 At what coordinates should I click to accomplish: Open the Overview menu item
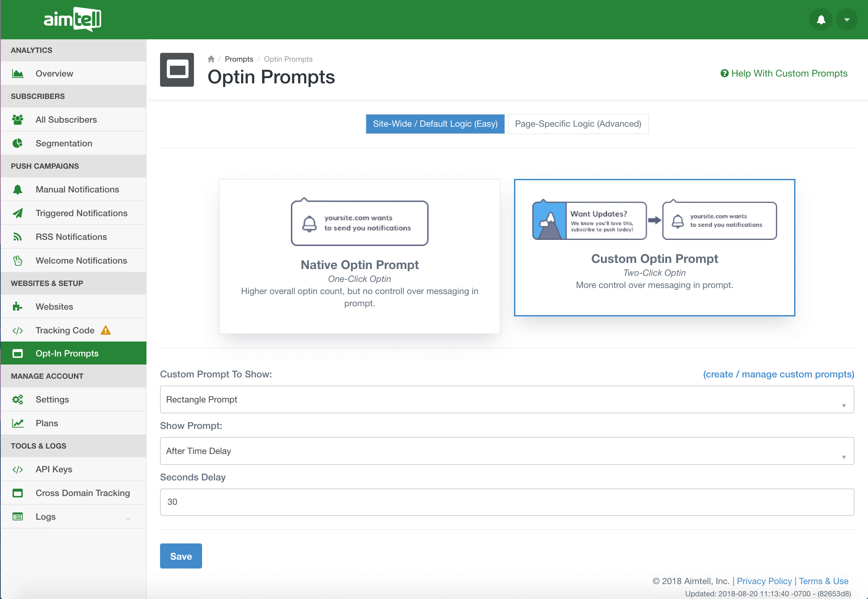73,74
